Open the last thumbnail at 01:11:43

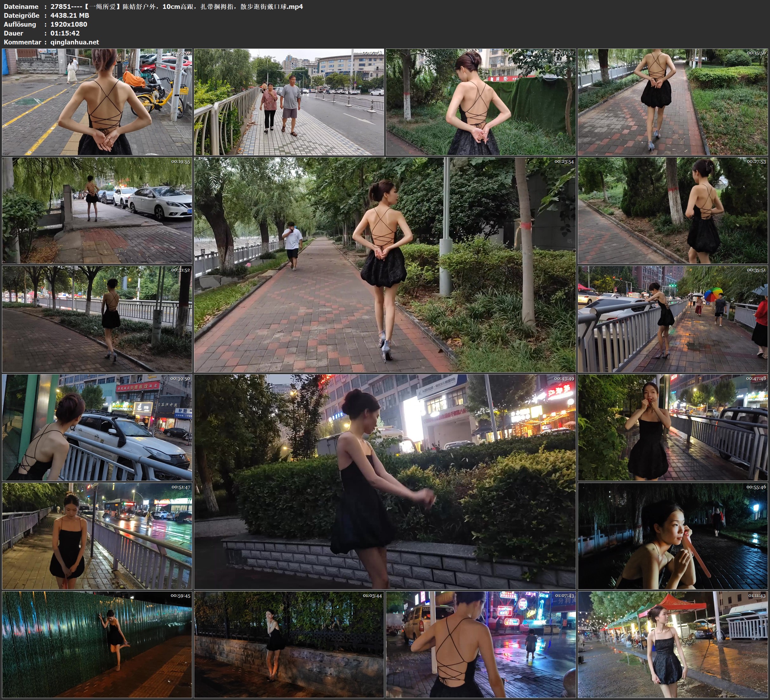point(673,644)
